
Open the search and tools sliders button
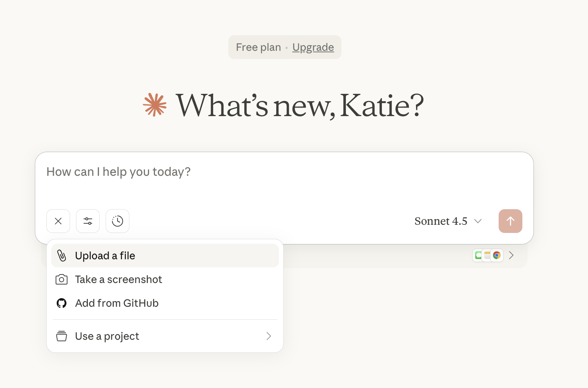pos(88,221)
